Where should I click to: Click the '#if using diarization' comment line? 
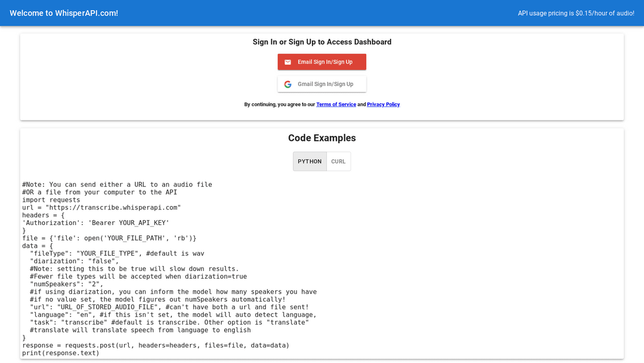pyautogui.click(x=174, y=292)
